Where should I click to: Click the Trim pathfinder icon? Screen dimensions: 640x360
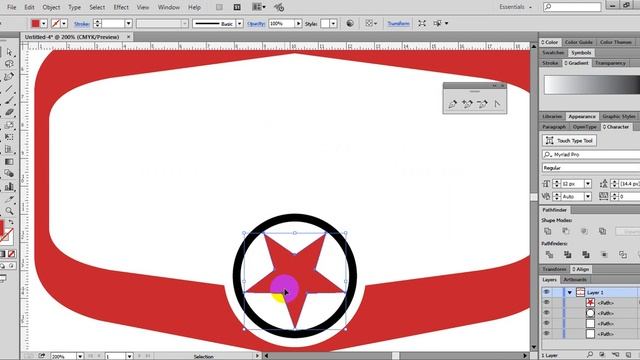[567, 255]
